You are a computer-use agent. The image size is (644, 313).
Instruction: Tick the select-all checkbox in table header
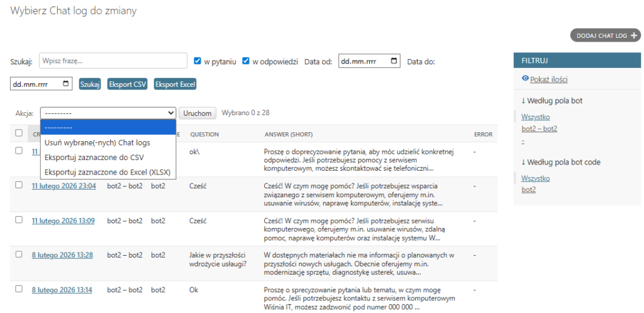[x=19, y=133]
